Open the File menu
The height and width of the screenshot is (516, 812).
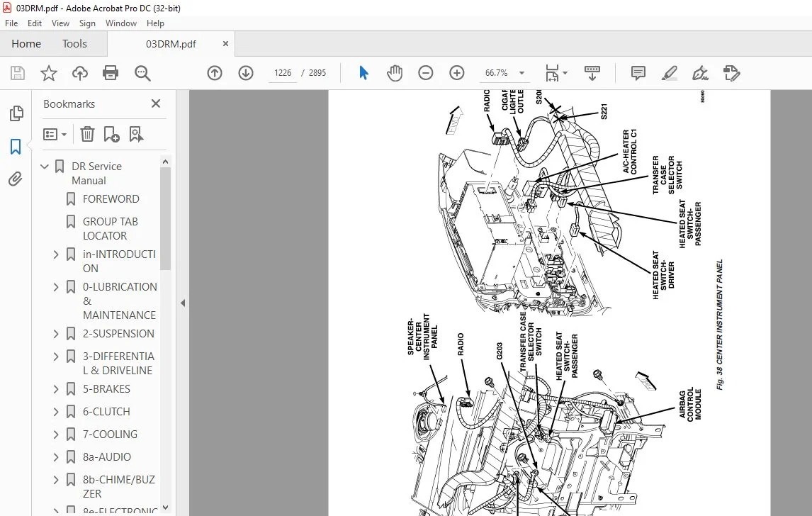tap(11, 23)
